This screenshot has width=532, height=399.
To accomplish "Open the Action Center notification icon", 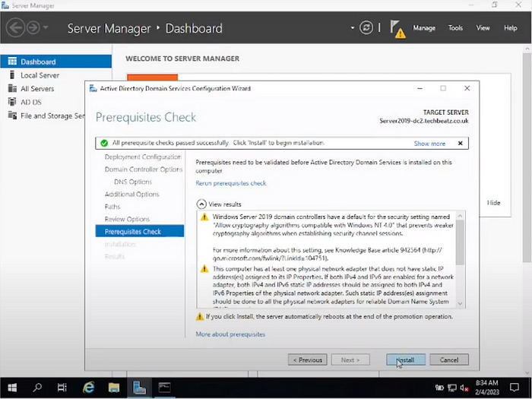I will pos(515,387).
